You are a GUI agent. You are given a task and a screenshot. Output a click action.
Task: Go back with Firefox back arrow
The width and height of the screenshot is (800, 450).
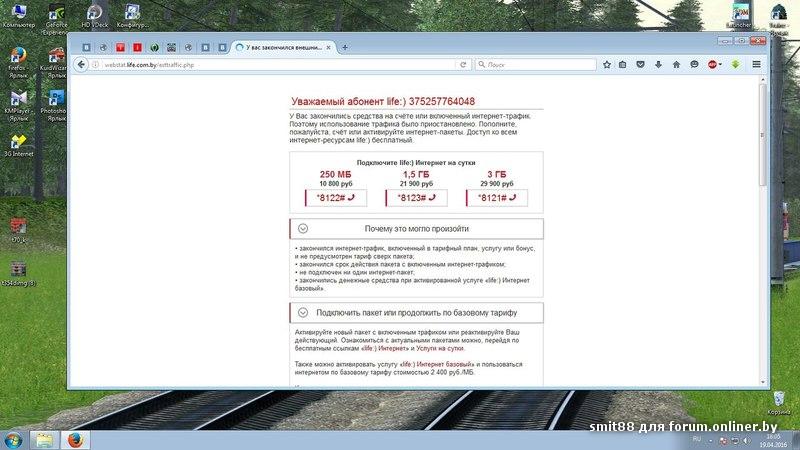pos(81,65)
